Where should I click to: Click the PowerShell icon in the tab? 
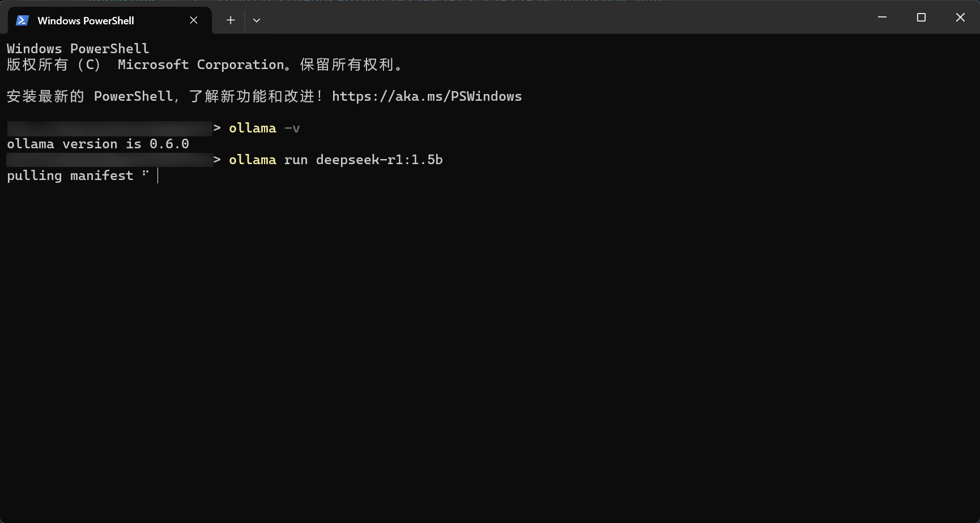tap(22, 20)
